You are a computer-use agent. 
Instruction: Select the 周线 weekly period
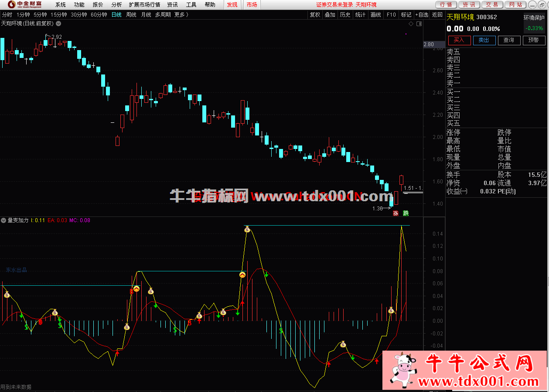pos(131,14)
